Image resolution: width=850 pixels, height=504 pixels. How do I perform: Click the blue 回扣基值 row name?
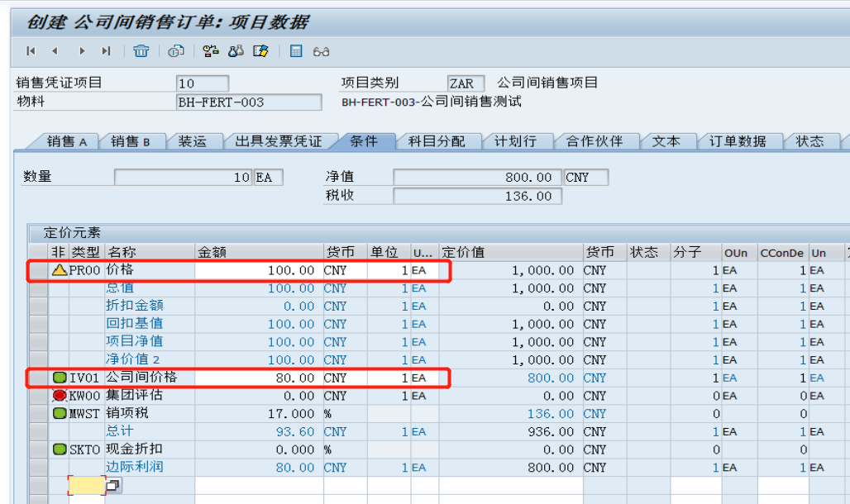[135, 324]
